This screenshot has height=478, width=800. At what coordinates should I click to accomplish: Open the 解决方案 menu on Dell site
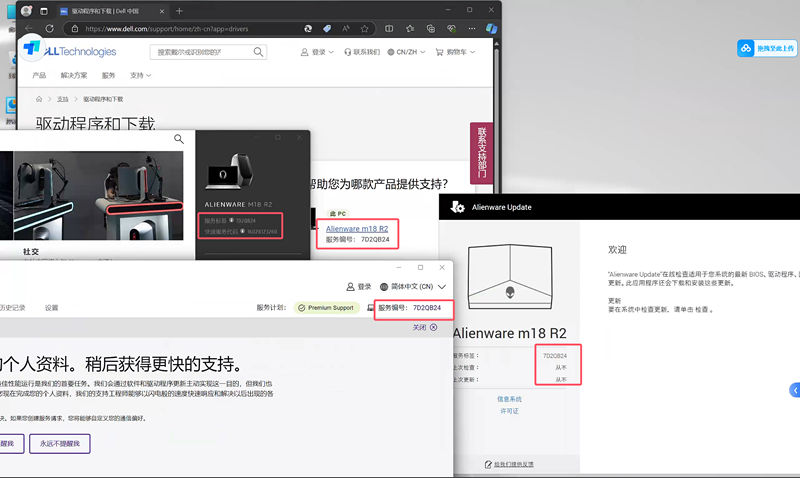[74, 76]
